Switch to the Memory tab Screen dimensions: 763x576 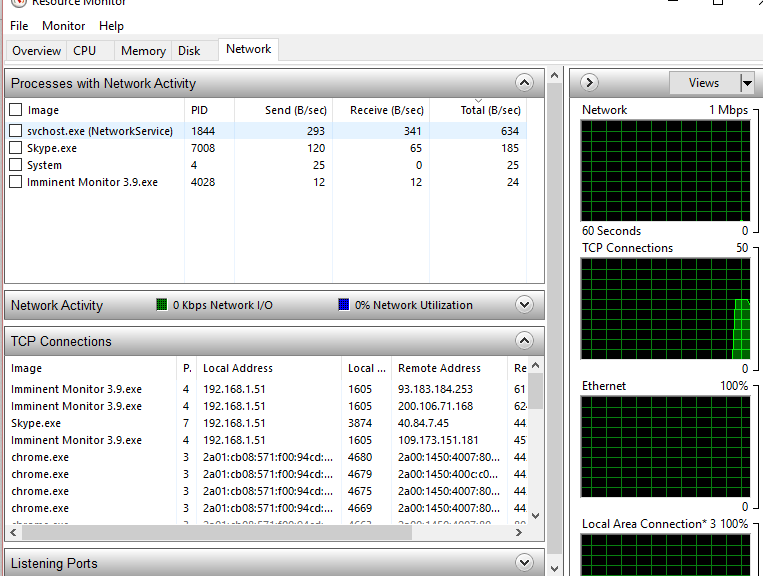[x=143, y=51]
